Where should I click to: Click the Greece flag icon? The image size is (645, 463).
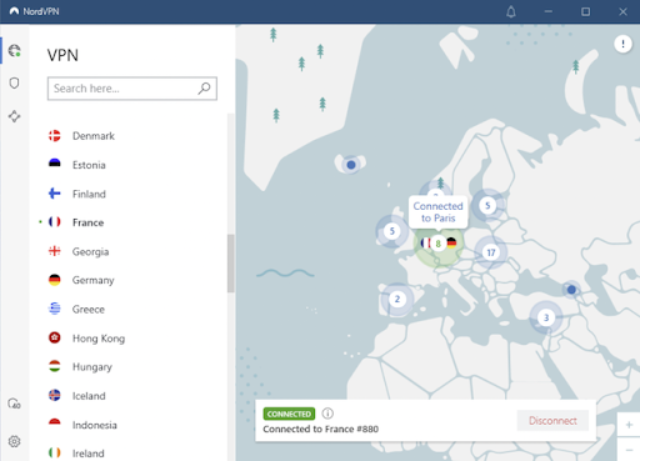pos(54,308)
